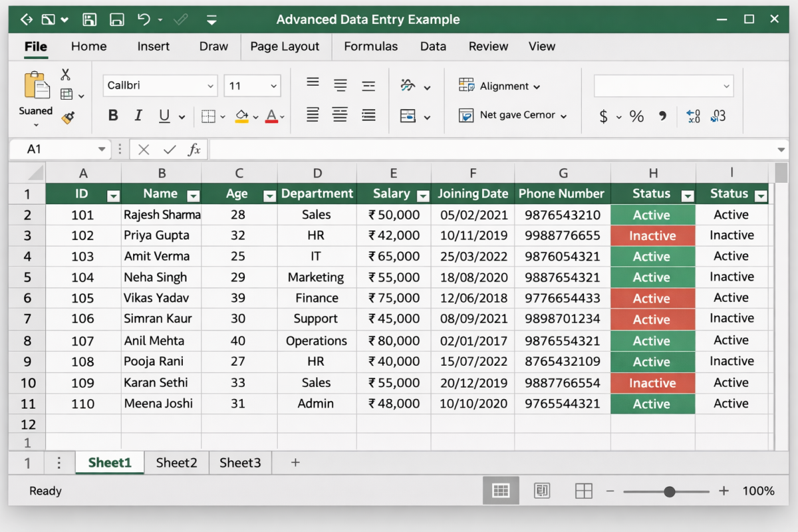Open the Salary column filter dropdown
Screen dimensions: 798x532
coord(422,196)
